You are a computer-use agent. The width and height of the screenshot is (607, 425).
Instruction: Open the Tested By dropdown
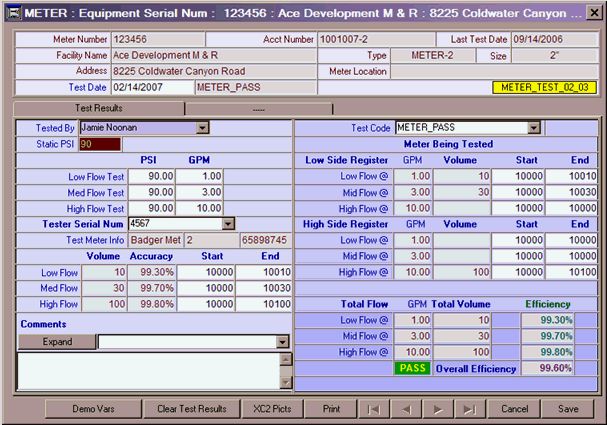pyautogui.click(x=203, y=127)
